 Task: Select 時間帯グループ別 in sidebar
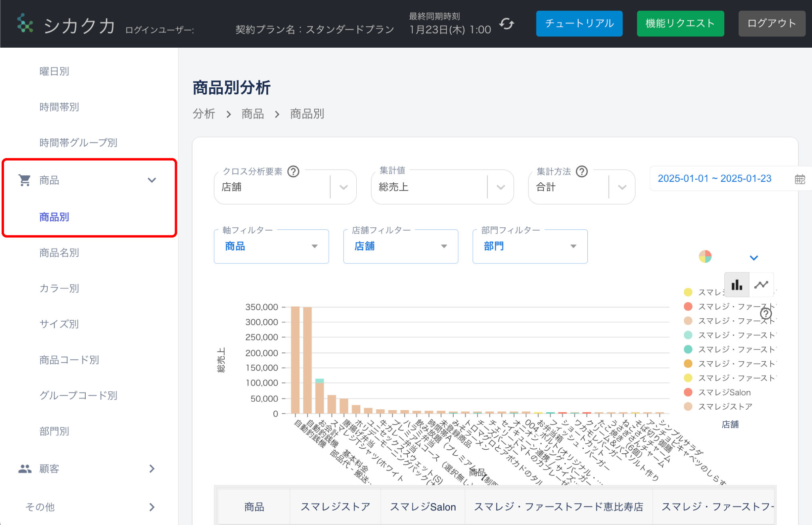point(78,143)
